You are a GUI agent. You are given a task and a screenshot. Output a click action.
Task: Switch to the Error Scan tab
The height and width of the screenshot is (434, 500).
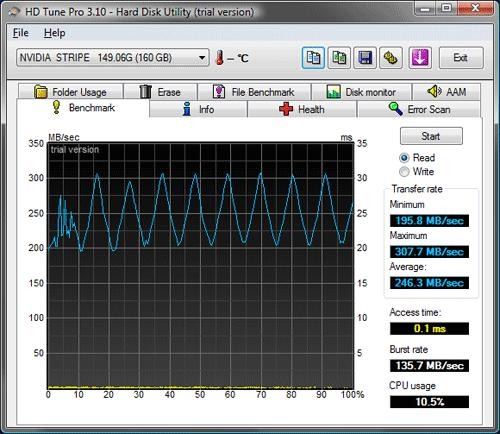419,109
